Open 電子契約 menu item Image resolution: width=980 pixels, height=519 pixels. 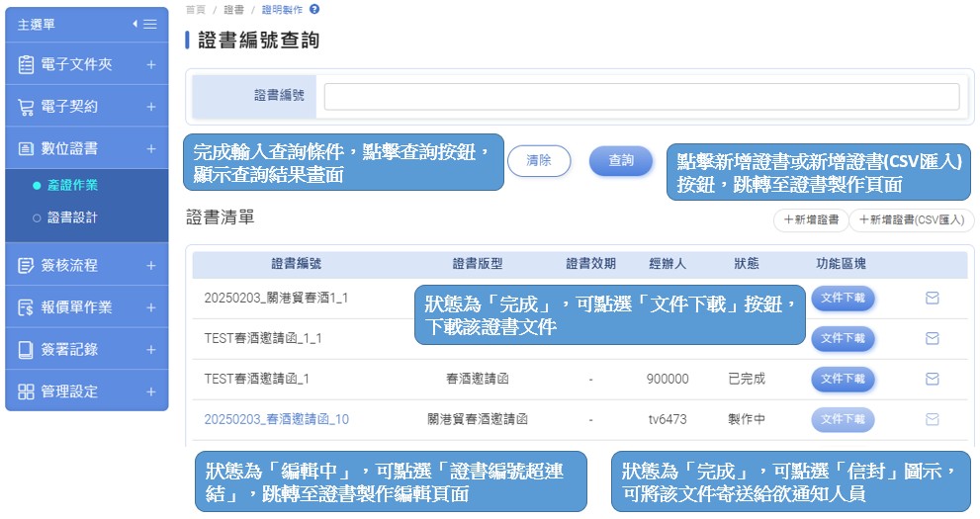pos(87,107)
